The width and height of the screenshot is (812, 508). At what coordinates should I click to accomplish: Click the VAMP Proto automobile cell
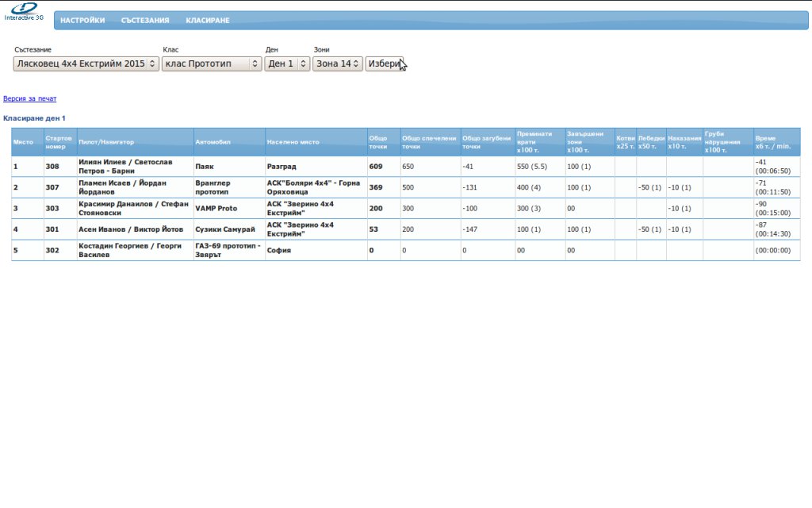point(216,208)
